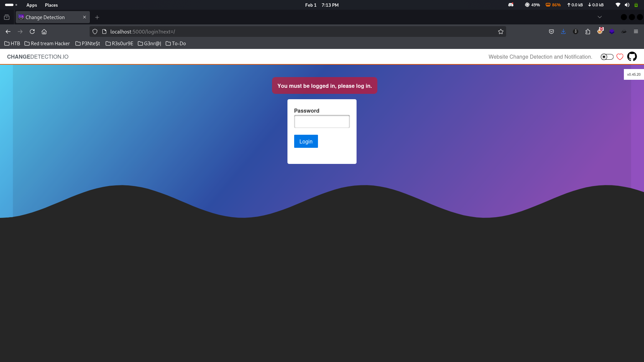The width and height of the screenshot is (644, 362).
Task: Click the dark round extension icon
Action: pos(576,32)
